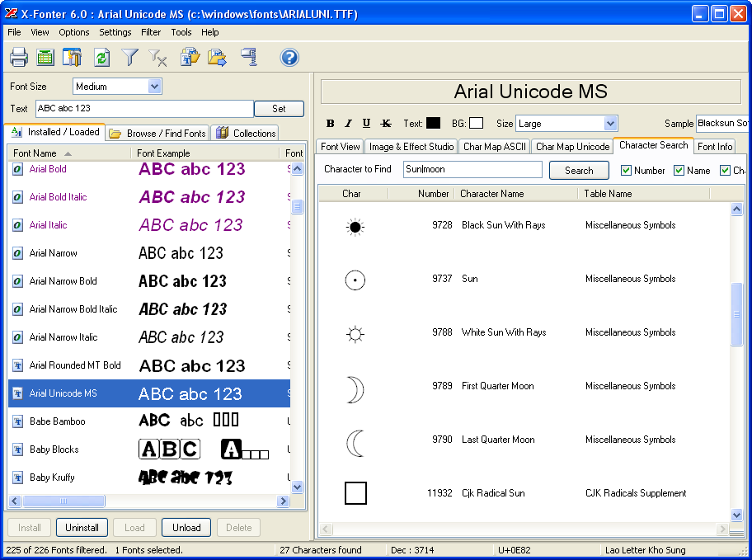This screenshot has height=560, width=752.
Task: Refresh the font list with the green arrows icon
Action: tap(101, 57)
